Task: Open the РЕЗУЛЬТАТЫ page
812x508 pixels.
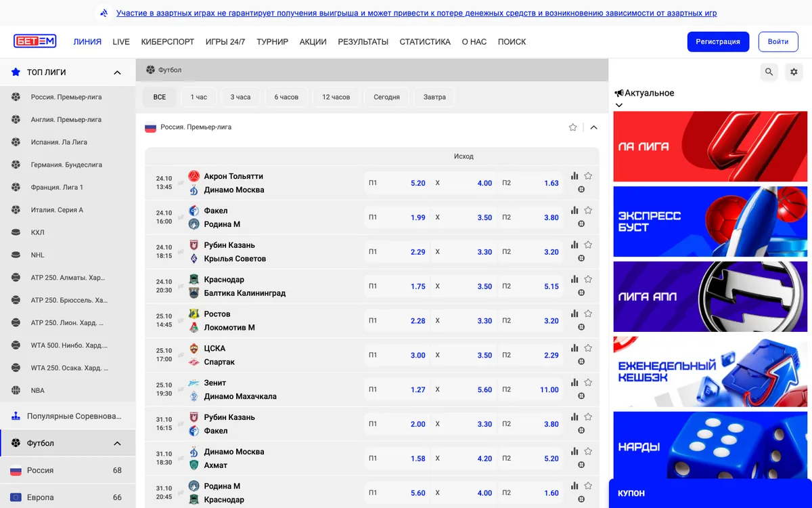Action: tap(363, 41)
